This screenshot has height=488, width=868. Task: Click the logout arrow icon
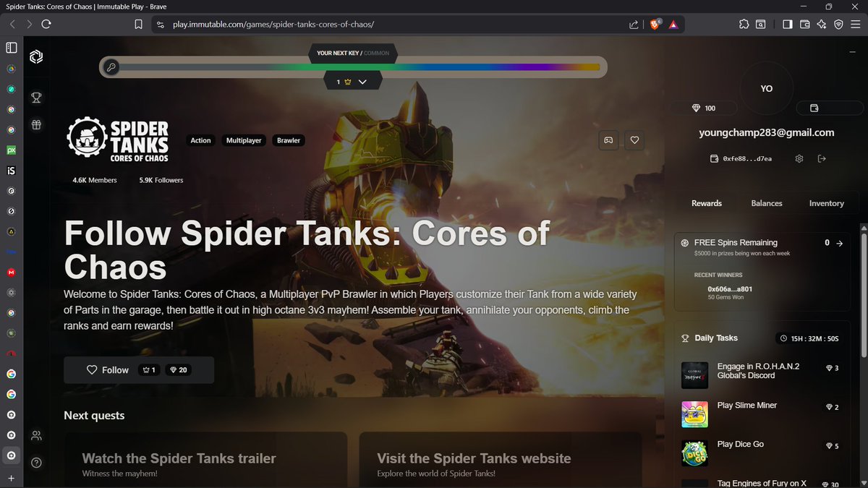click(822, 158)
